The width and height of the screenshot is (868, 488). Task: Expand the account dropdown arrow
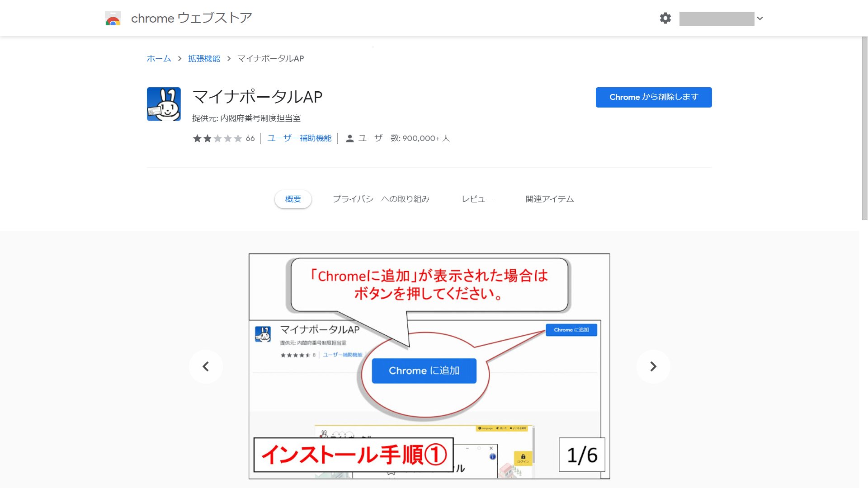click(760, 19)
